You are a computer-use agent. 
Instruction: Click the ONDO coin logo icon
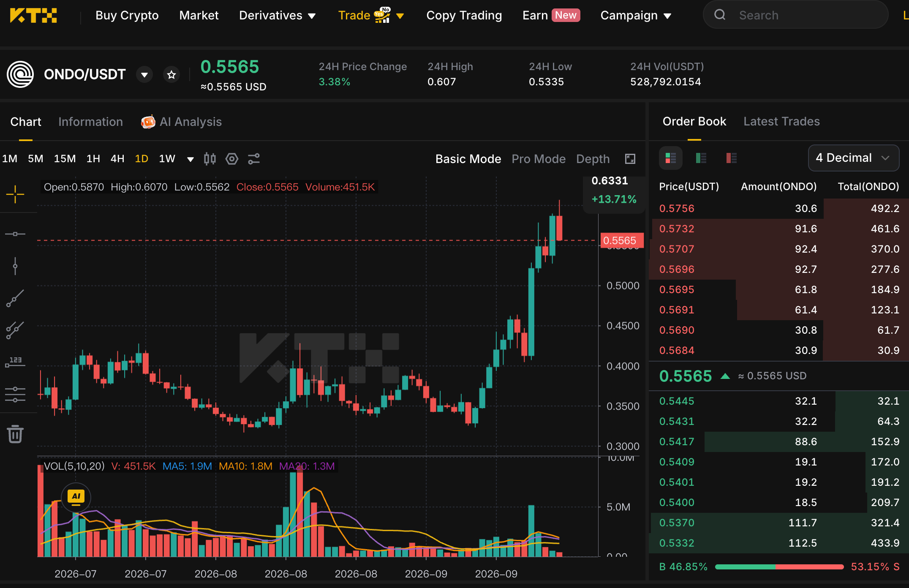tap(20, 74)
